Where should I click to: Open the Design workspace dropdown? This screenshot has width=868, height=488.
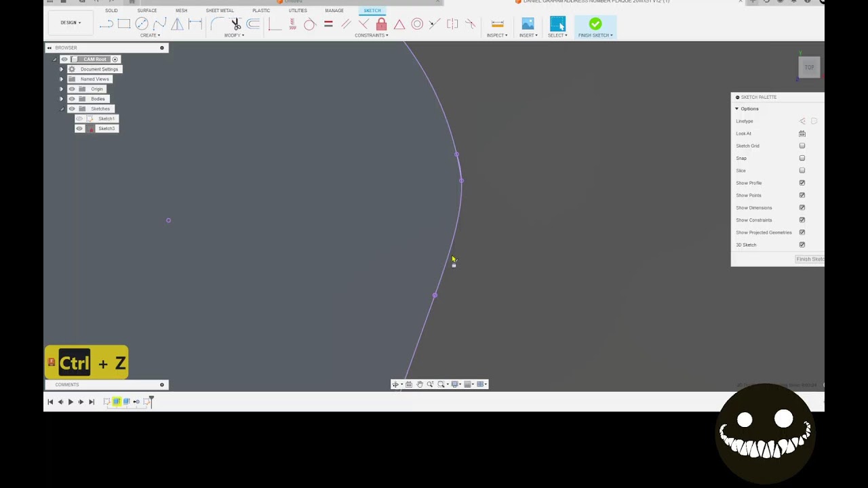[70, 22]
